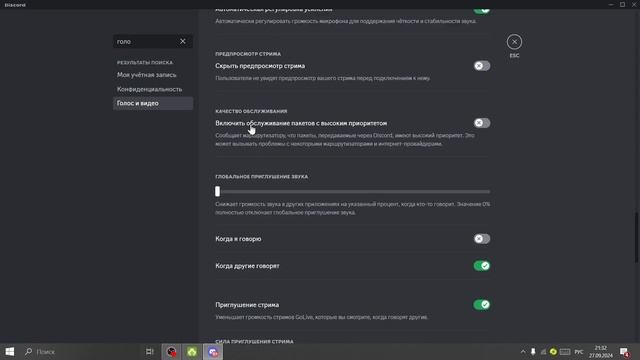640x360 pixels.
Task: Enable high priority packet service toggle
Action: pyautogui.click(x=482, y=123)
